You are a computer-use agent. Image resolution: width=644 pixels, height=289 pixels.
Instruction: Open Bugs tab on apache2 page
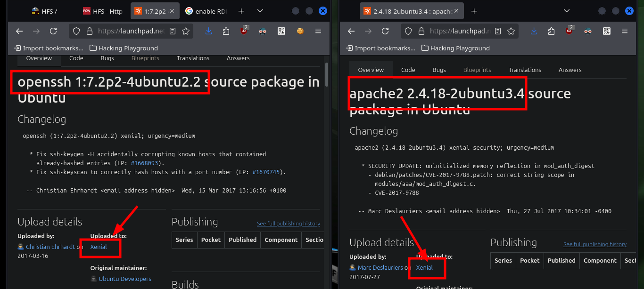tap(439, 70)
